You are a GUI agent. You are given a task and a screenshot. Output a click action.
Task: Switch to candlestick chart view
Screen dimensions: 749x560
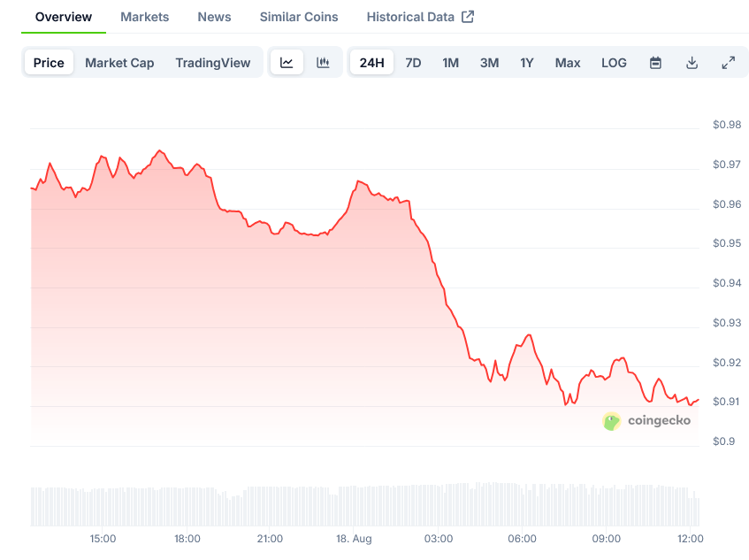coord(323,63)
